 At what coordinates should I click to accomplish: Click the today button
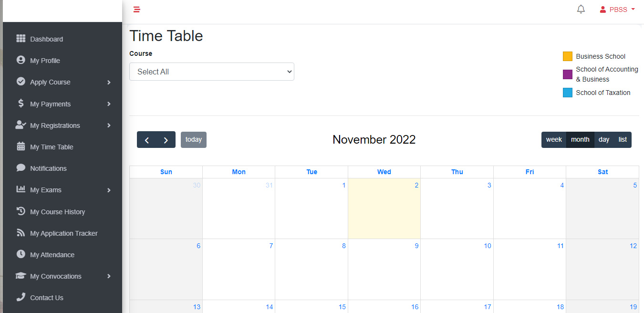click(x=194, y=140)
